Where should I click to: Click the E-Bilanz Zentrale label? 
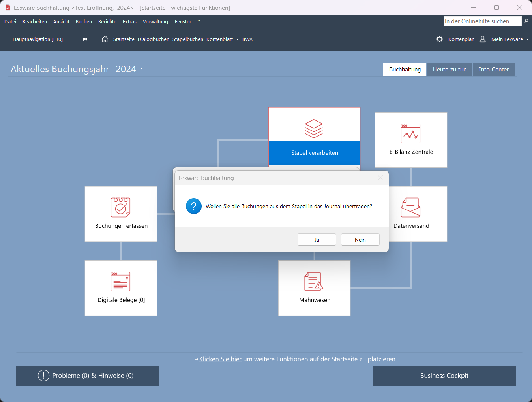[411, 152]
